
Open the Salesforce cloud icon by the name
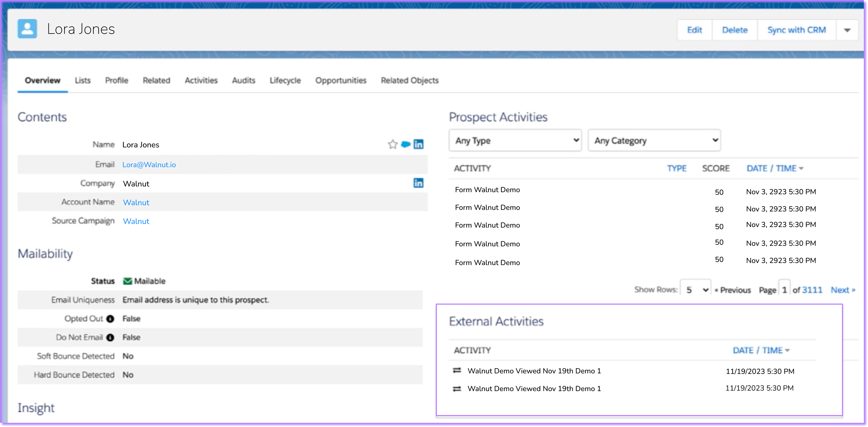(x=406, y=144)
